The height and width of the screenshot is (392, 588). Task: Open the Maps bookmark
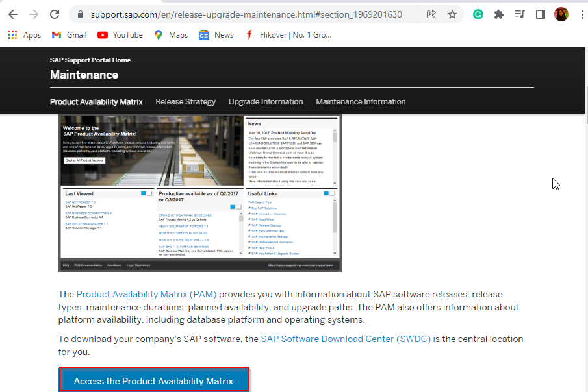[x=171, y=35]
